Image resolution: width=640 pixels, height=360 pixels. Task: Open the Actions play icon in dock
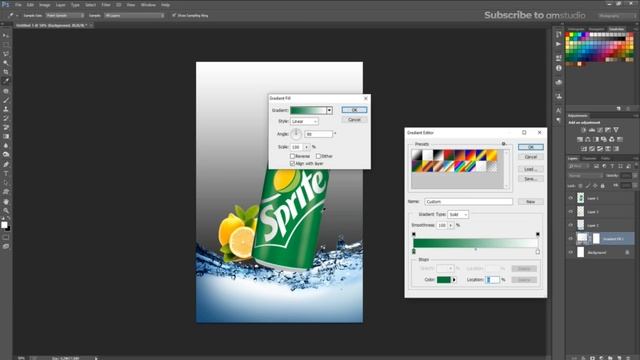point(558,44)
